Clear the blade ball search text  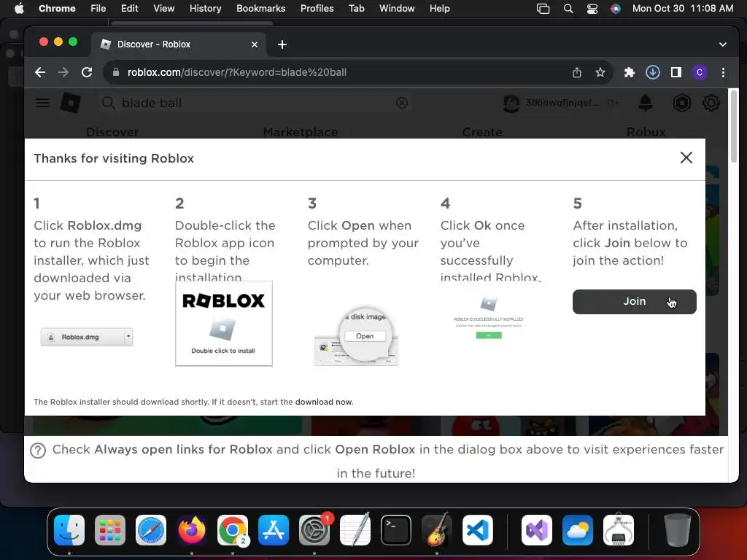[x=402, y=103]
